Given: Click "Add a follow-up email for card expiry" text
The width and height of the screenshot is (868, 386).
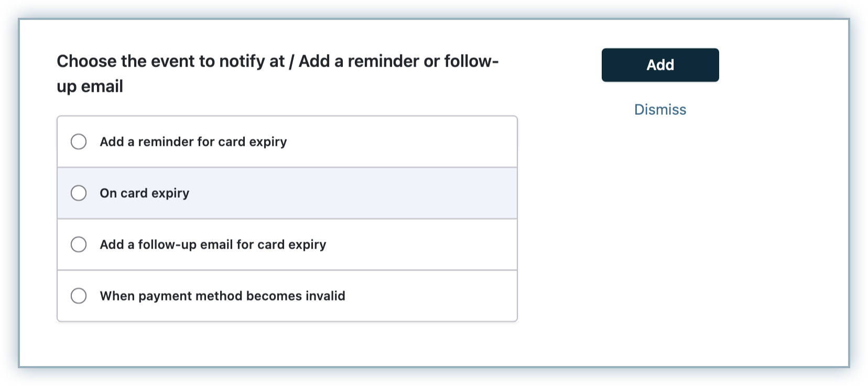Looking at the screenshot, I should point(213,244).
